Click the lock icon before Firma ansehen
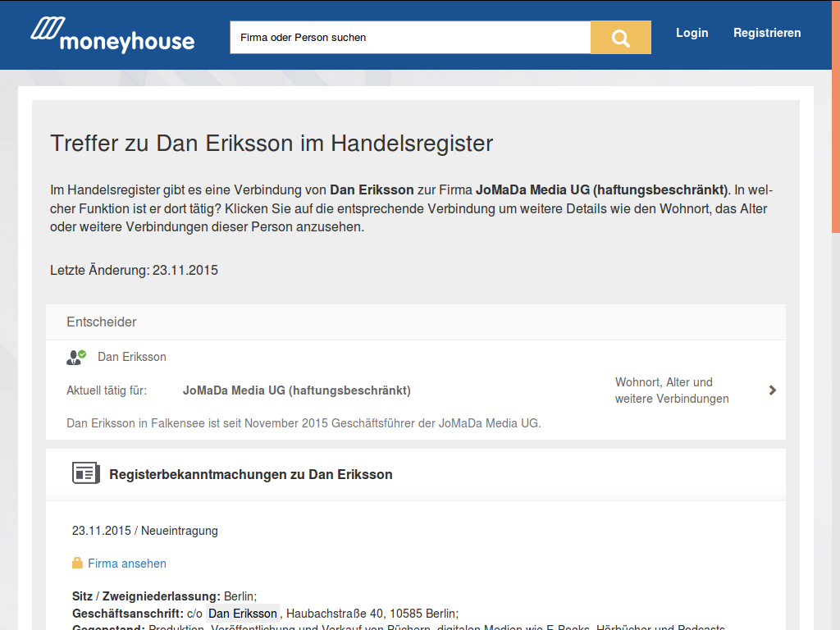840x630 pixels. 77,564
